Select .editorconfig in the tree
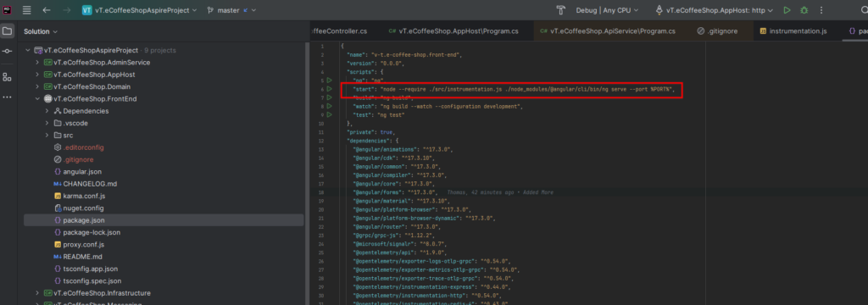Image resolution: width=868 pixels, height=305 pixels. (83, 147)
